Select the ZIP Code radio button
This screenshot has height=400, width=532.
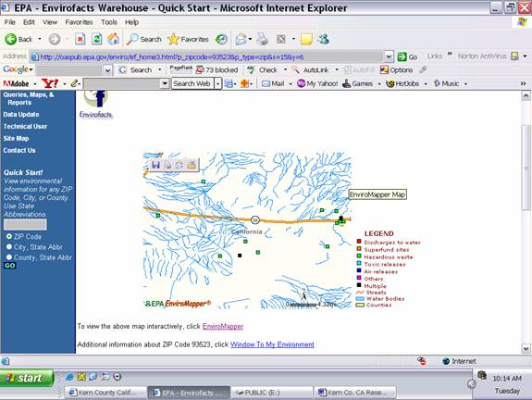click(x=9, y=237)
